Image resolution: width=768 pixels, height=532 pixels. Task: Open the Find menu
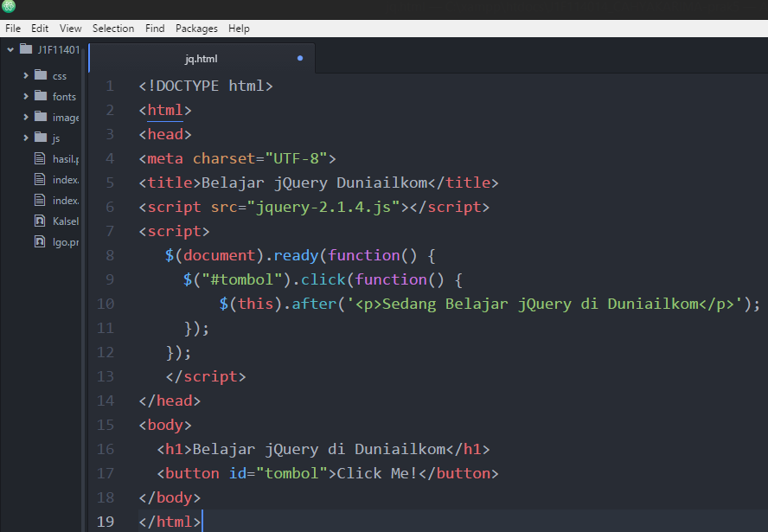155,28
